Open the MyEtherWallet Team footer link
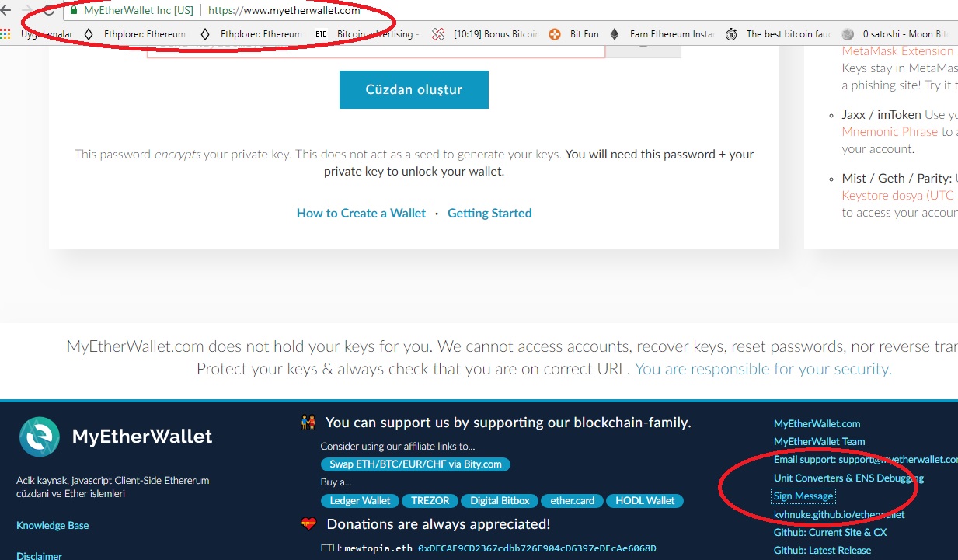The height and width of the screenshot is (560, 958). (x=819, y=442)
